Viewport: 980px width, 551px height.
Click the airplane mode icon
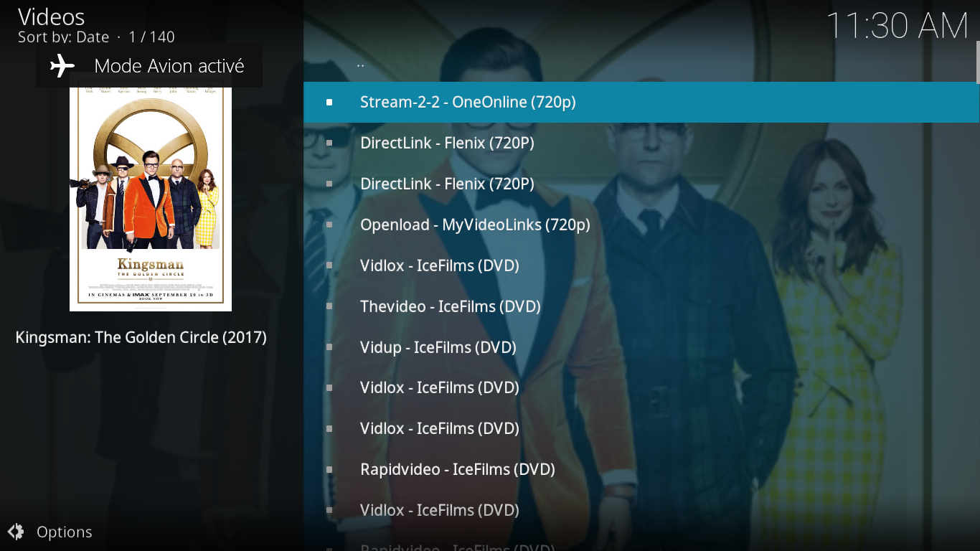tap(62, 66)
